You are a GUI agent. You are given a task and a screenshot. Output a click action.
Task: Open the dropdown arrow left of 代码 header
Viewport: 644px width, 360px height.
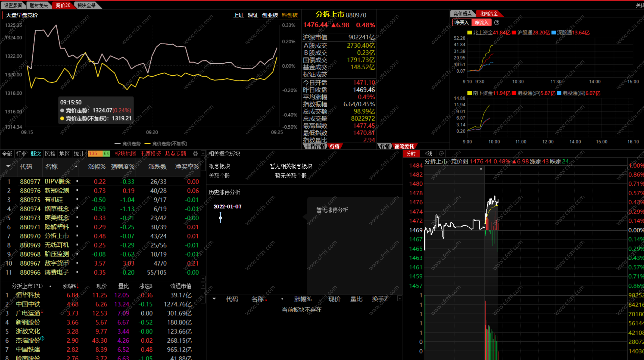click(8, 166)
